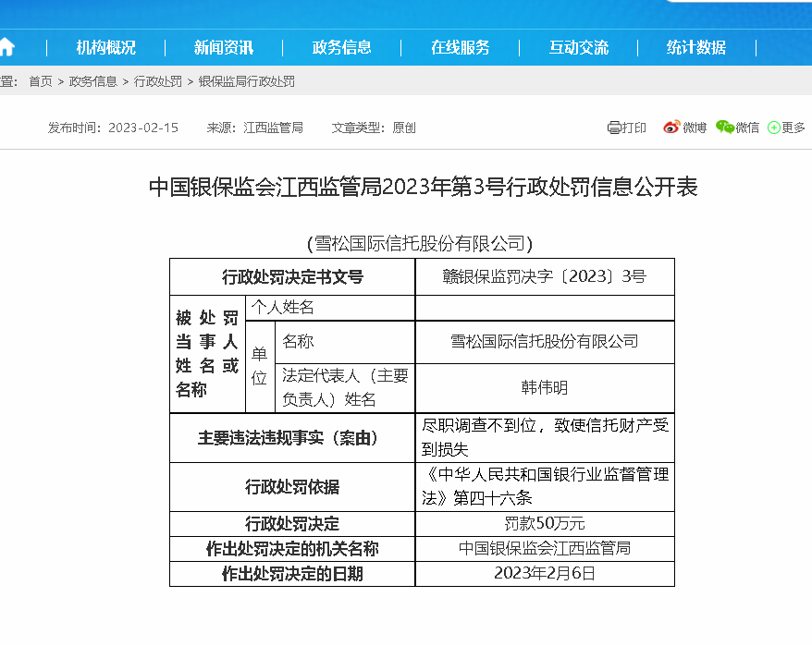The image size is (812, 646).
Task: Share via the Weibo icon
Action: [x=671, y=127]
